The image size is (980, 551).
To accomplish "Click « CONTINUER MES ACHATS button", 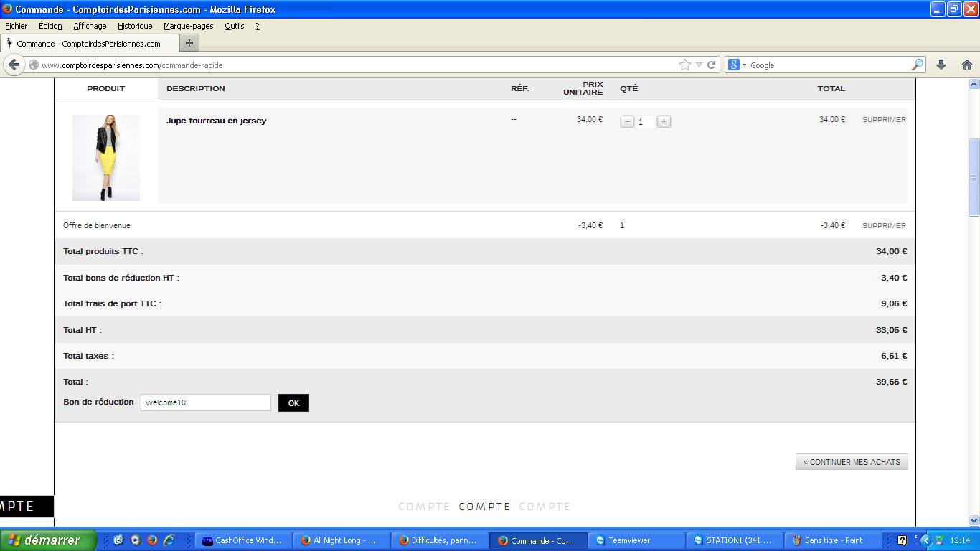I will (852, 462).
